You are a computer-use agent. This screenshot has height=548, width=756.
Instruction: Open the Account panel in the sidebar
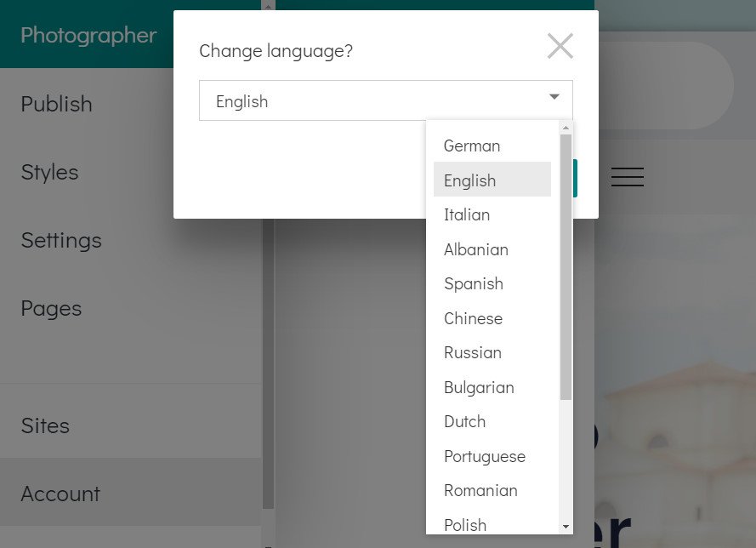pos(60,494)
